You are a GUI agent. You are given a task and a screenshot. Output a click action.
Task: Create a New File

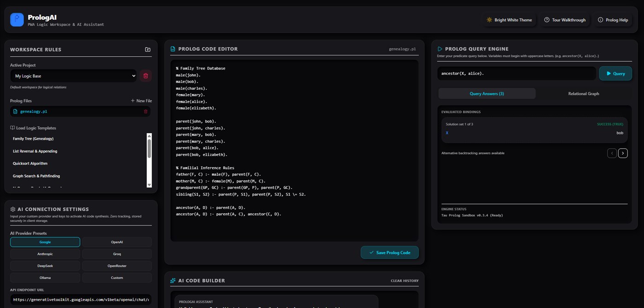pyautogui.click(x=141, y=101)
